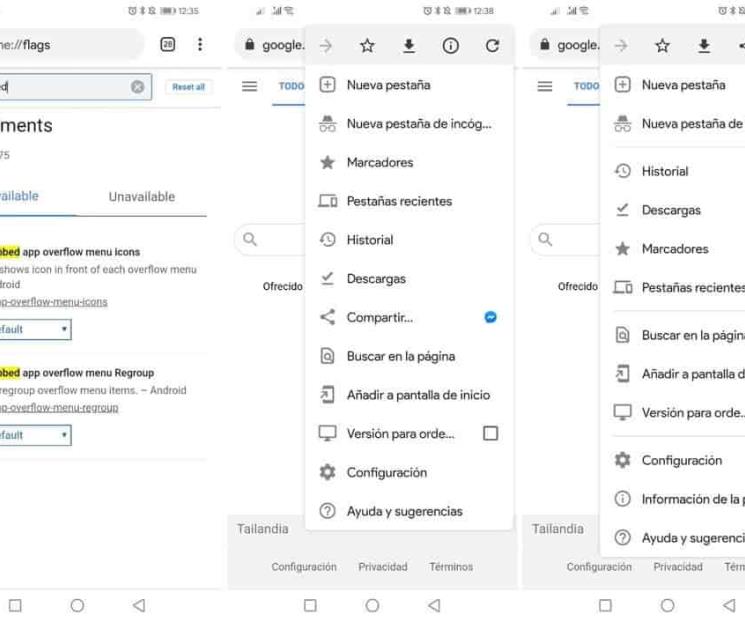The height and width of the screenshot is (622, 745).
Task: Select TODO tab on middle Google page
Action: click(x=291, y=86)
